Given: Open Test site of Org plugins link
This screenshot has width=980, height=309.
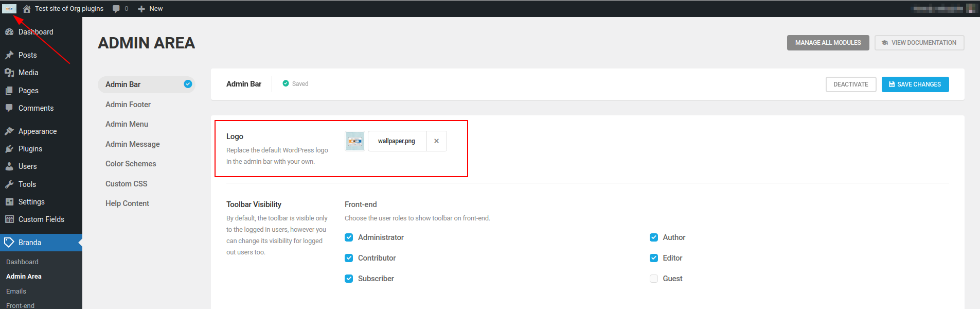Looking at the screenshot, I should [x=69, y=9].
